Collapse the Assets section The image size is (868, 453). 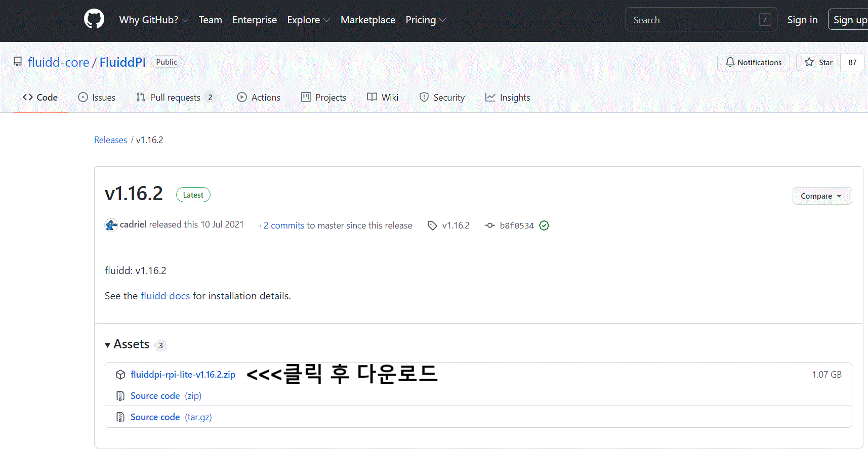click(x=128, y=344)
